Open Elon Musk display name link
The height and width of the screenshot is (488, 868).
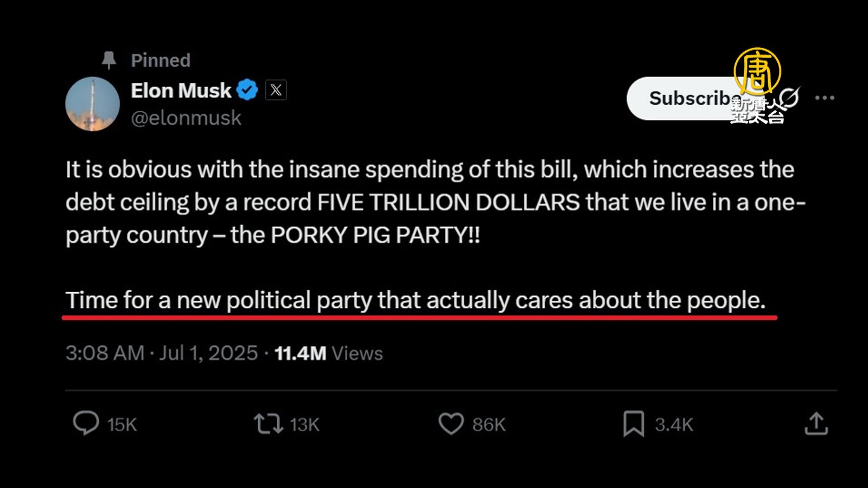pos(181,91)
